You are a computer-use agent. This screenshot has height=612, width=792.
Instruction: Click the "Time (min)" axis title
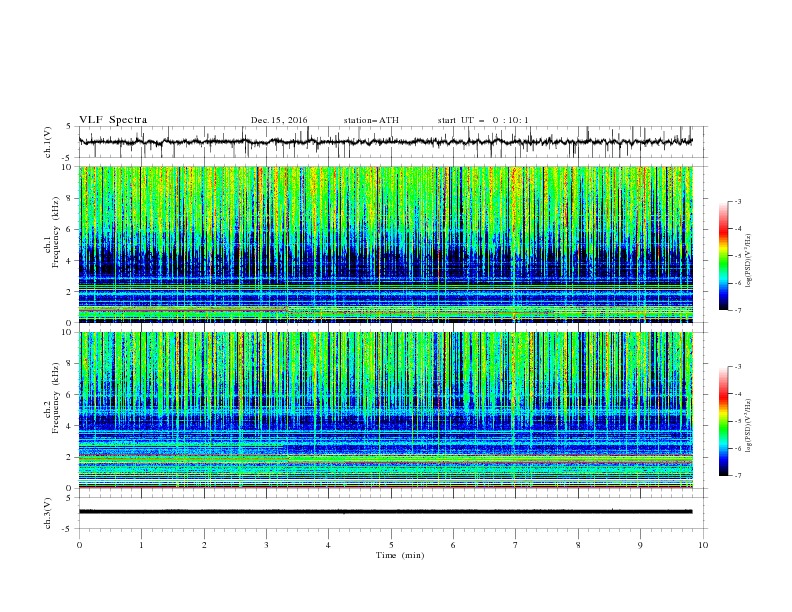click(x=400, y=555)
